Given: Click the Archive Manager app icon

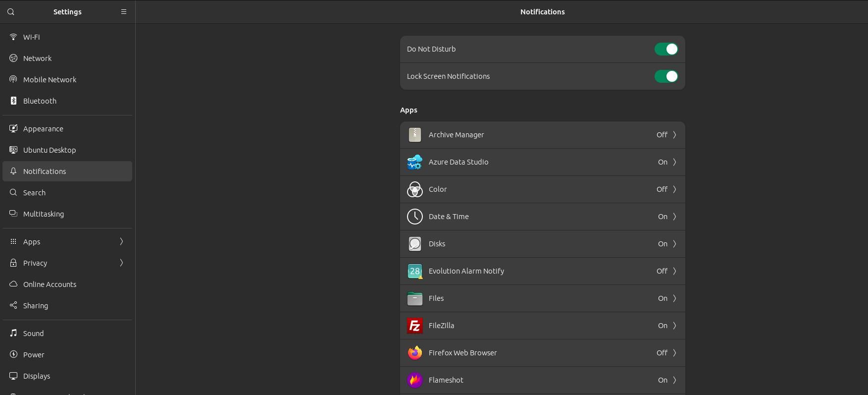Looking at the screenshot, I should coord(415,135).
